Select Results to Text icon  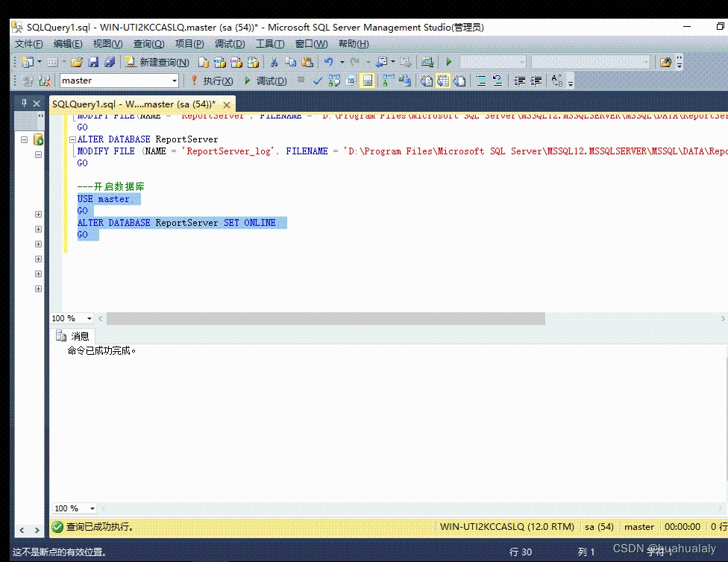[426, 80]
